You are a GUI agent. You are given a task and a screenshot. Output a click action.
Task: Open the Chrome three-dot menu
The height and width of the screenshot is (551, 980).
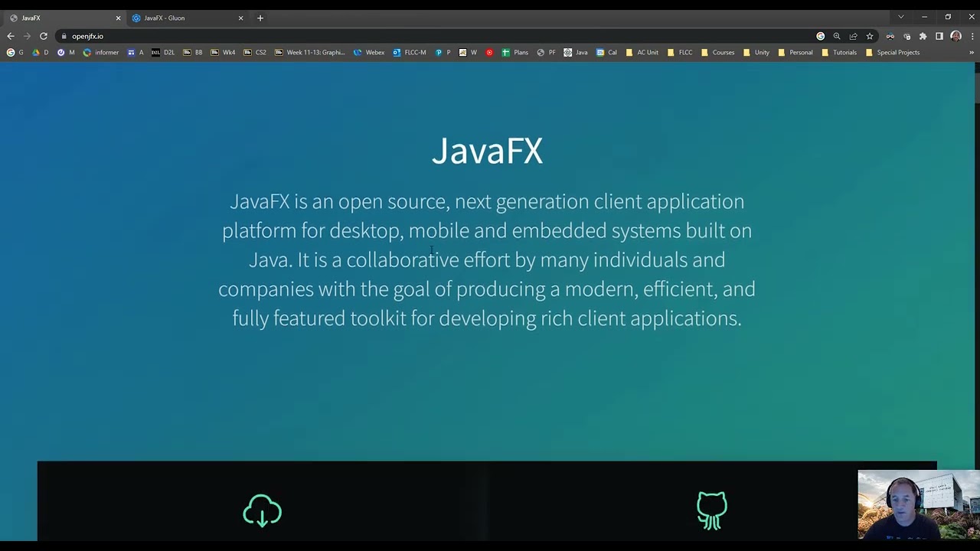coord(972,36)
